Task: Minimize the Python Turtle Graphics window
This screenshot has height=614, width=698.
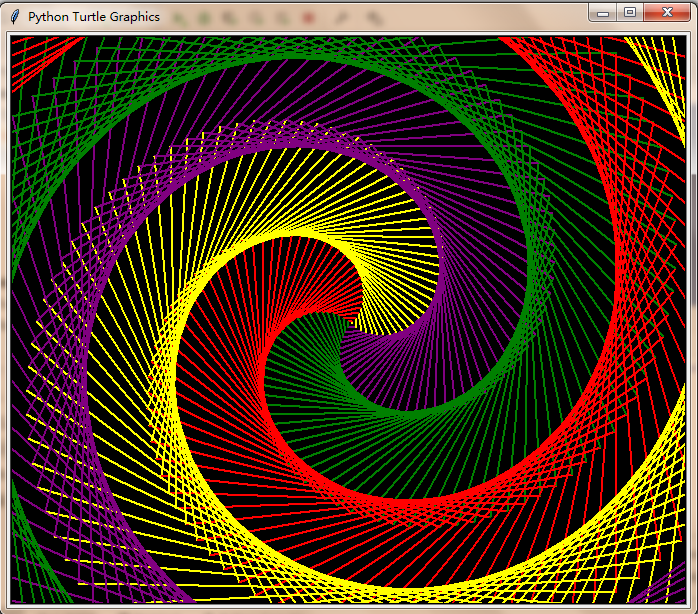Action: 603,12
